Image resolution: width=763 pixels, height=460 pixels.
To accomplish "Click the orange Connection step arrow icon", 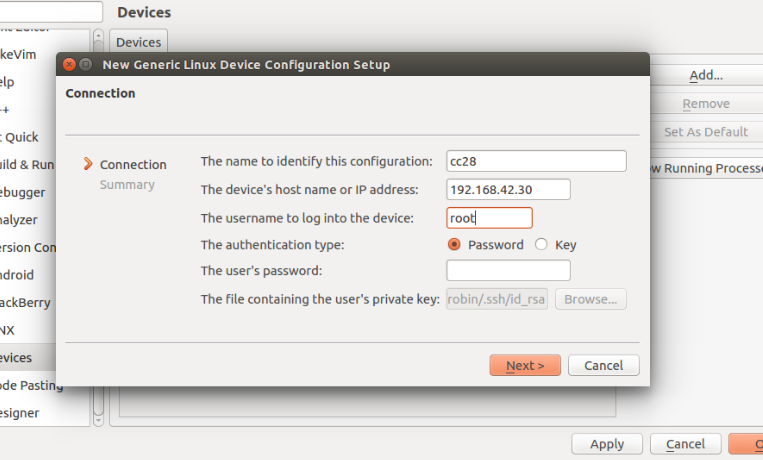I will click(88, 164).
